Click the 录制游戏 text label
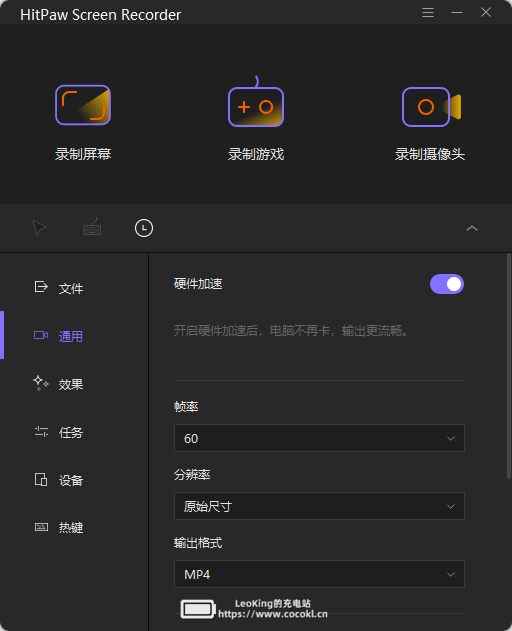 click(x=256, y=154)
